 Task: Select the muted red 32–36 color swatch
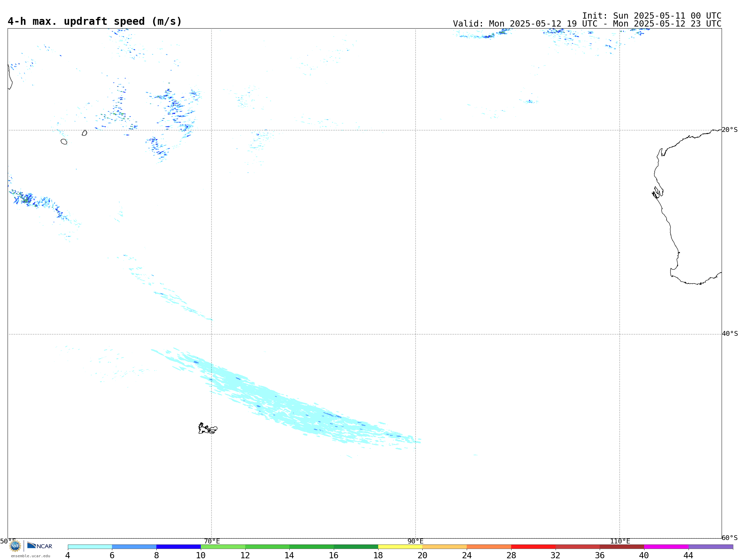click(x=578, y=547)
